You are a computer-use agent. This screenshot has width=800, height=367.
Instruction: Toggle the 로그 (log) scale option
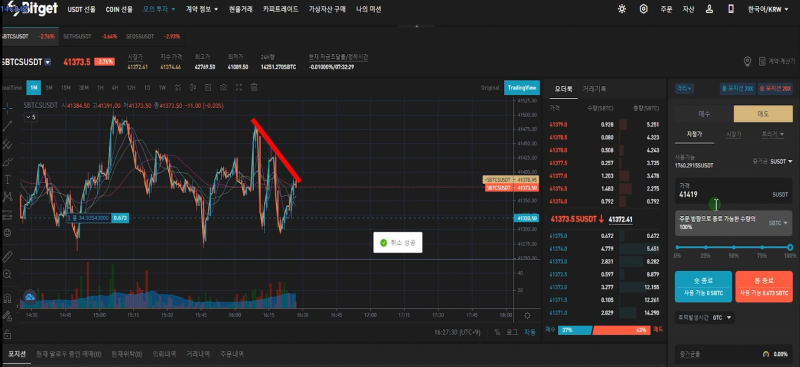click(x=512, y=332)
